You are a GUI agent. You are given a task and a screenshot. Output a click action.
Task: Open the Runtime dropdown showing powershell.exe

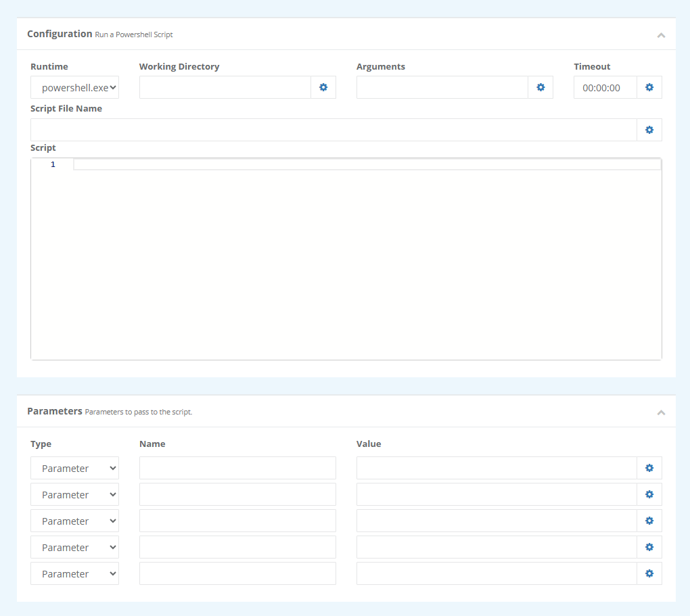coord(74,87)
